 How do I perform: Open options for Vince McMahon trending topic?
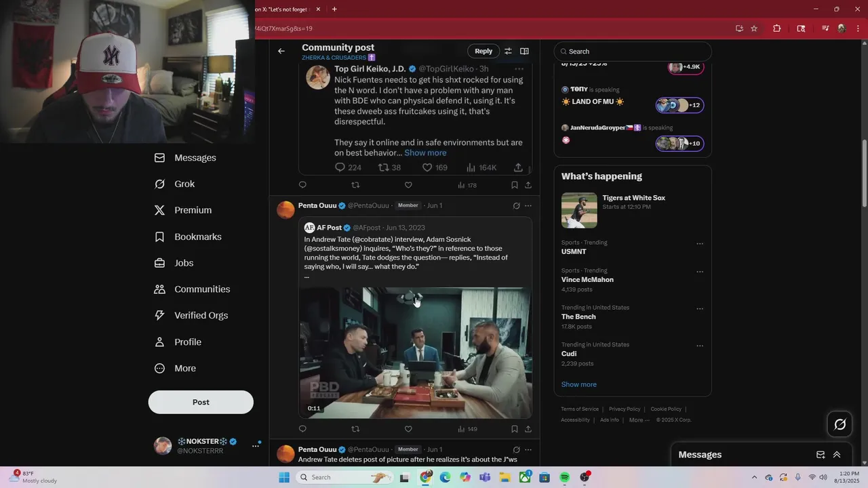[700, 272]
